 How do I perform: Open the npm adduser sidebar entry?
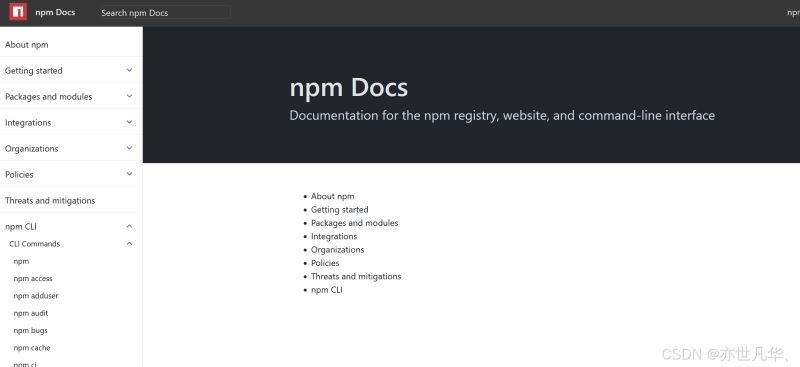click(36, 296)
